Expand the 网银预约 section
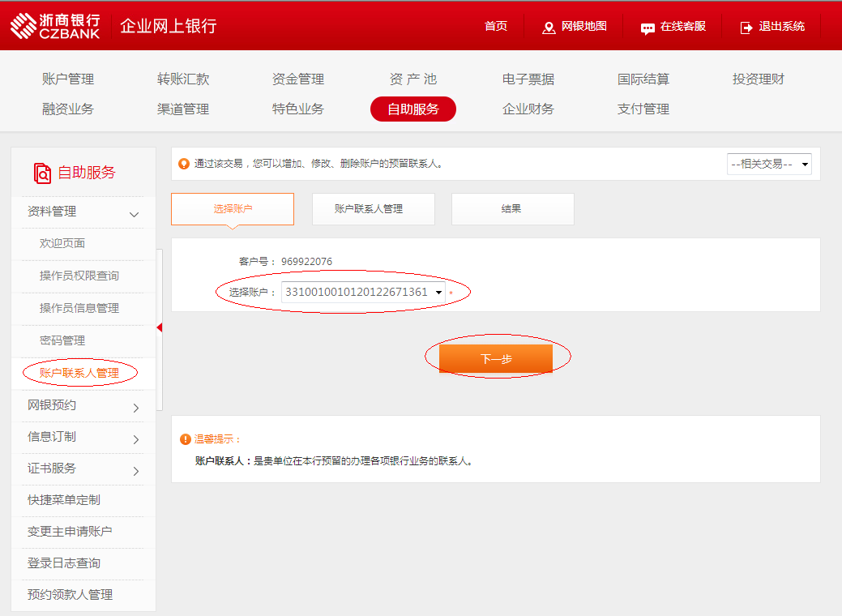 pos(135,408)
